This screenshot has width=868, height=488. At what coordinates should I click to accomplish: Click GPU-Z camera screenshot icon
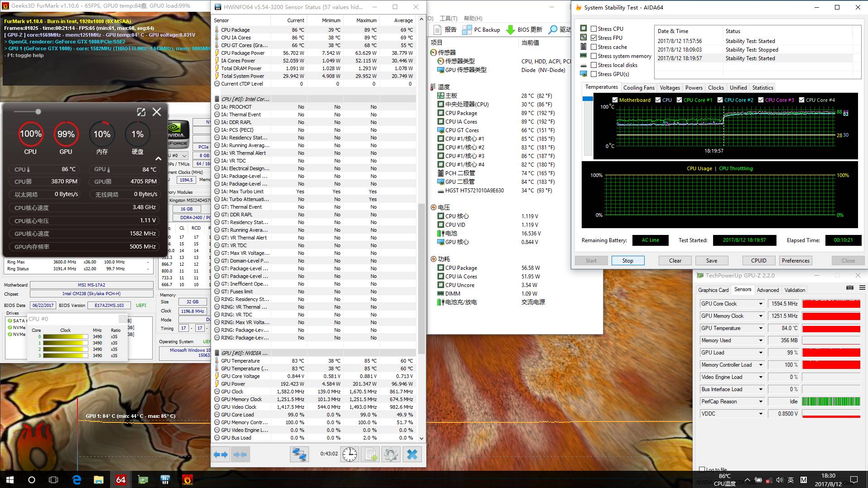(850, 288)
